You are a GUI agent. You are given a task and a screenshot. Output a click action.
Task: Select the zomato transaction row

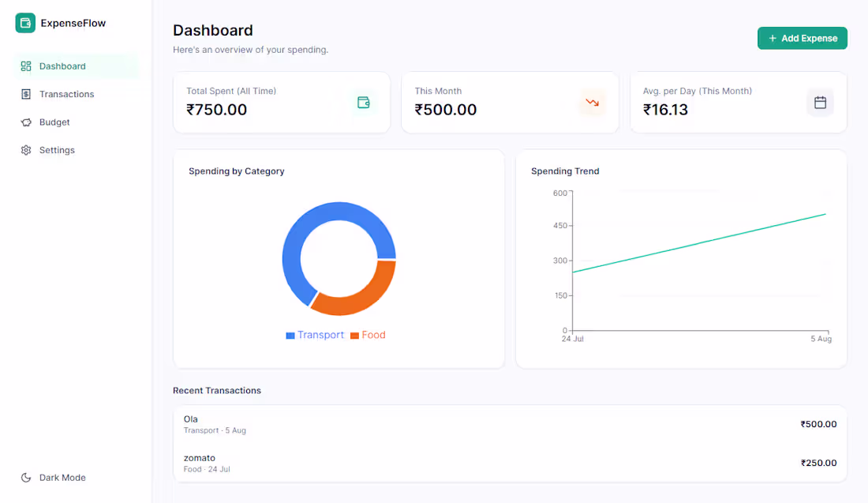tap(510, 463)
